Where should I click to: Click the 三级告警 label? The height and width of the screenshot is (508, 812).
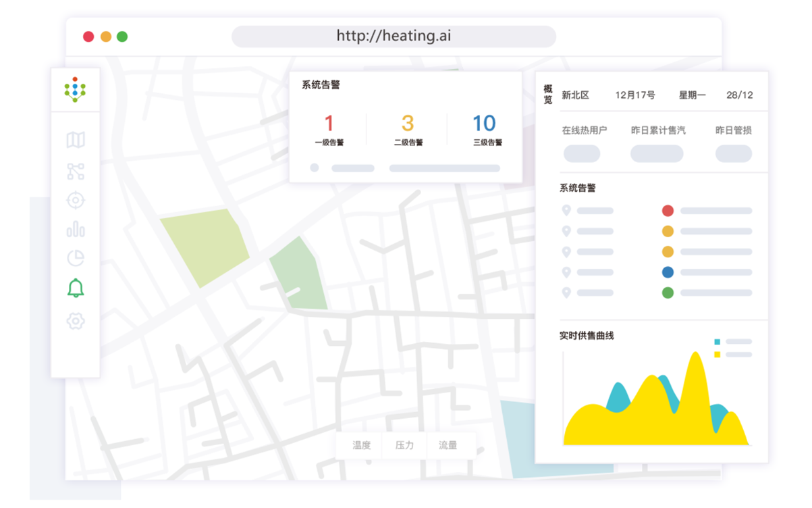[487, 143]
